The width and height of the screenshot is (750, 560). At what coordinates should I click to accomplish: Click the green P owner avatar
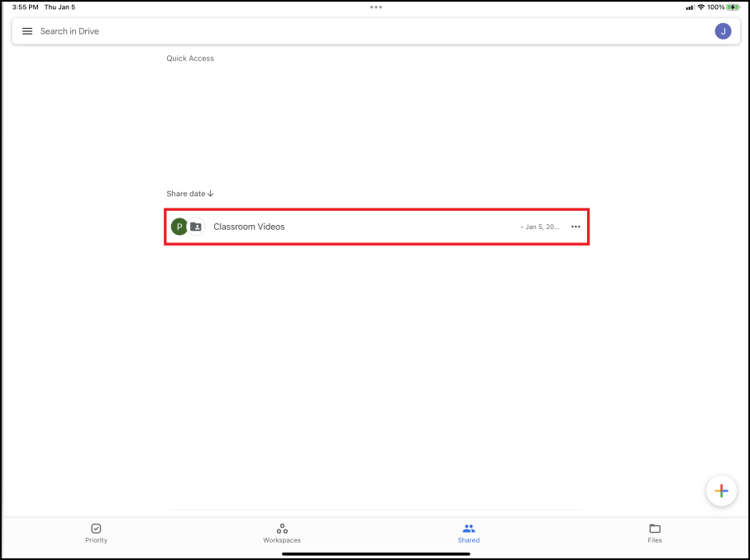[x=179, y=227]
